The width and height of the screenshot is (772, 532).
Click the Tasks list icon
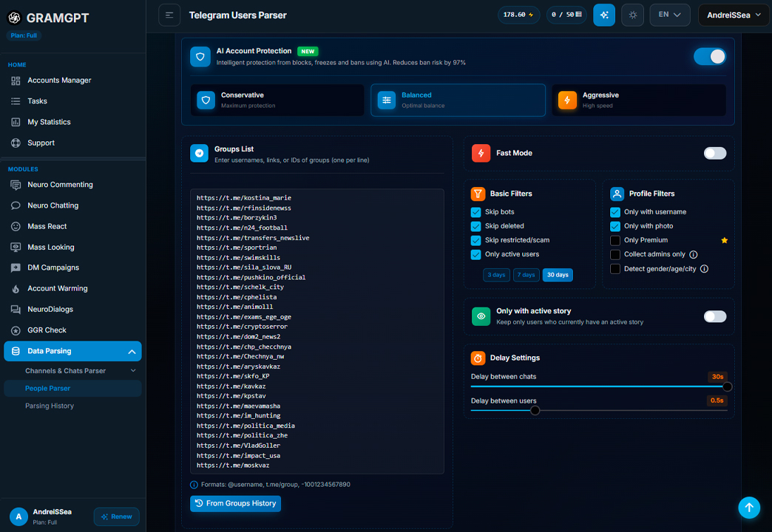pyautogui.click(x=16, y=101)
